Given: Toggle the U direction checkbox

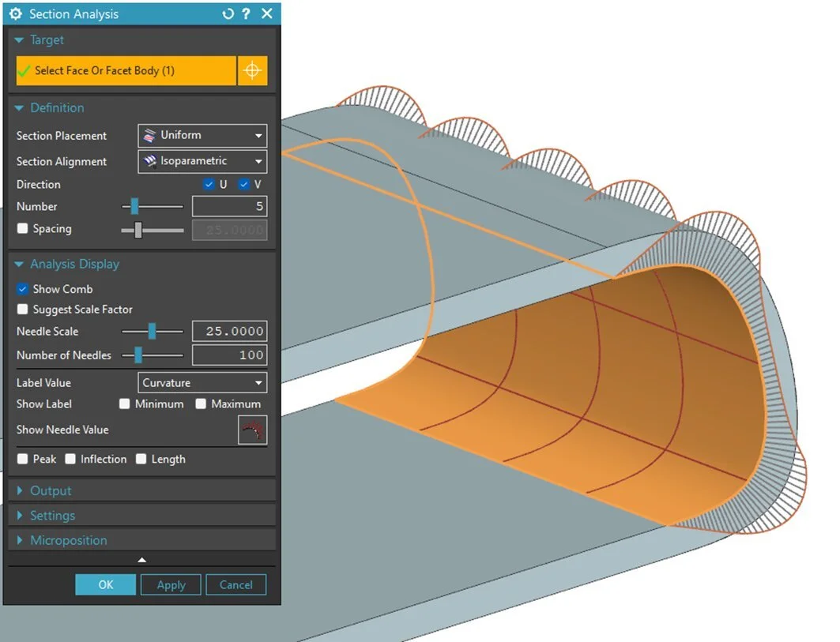Looking at the screenshot, I should point(209,184).
